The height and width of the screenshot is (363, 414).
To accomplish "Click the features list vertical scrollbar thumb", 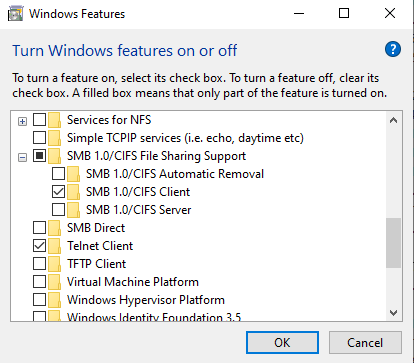I will point(393,243).
